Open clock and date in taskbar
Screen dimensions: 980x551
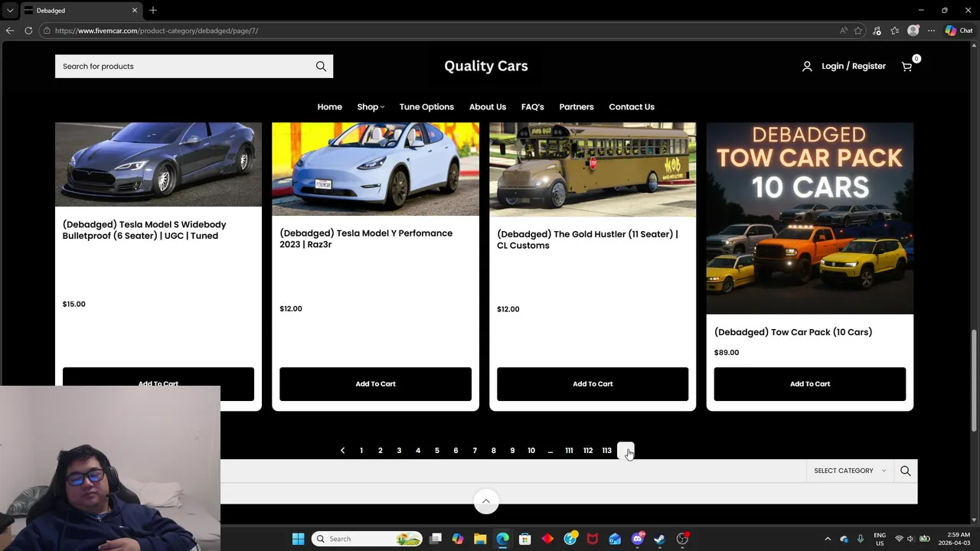click(958, 539)
